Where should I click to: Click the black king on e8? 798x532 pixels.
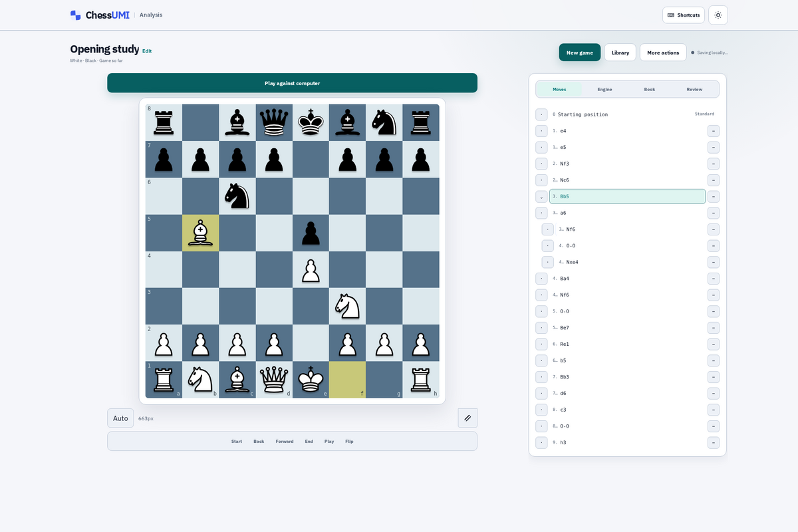point(311,122)
